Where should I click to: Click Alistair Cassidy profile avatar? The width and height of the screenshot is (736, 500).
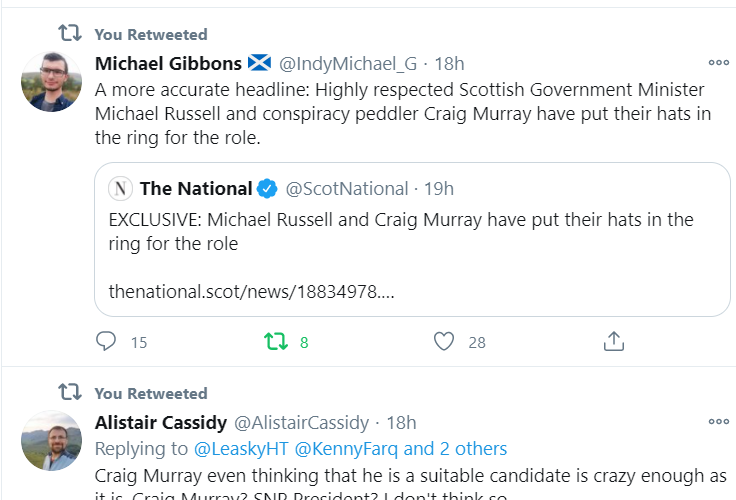51,440
